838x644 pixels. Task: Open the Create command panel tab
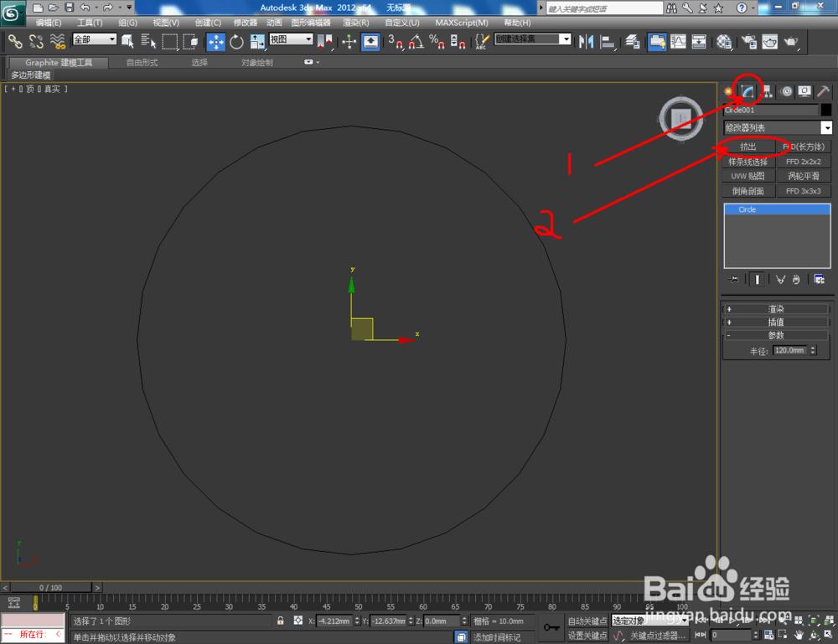coord(728,91)
